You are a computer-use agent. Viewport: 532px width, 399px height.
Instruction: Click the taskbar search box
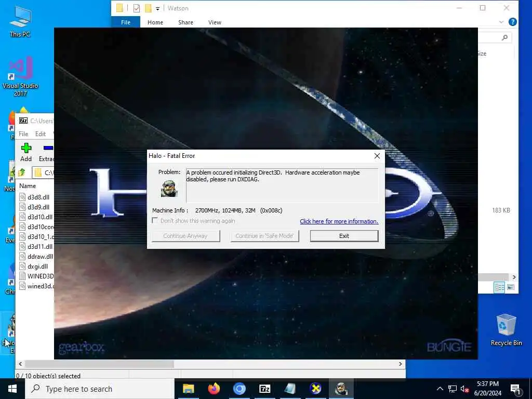99,389
